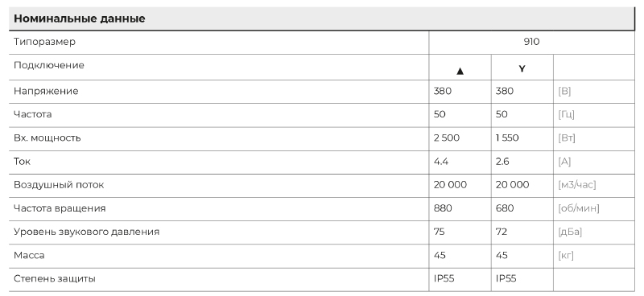644x296 pixels.
Task: Click the delta connection triangle icon
Action: click(460, 72)
